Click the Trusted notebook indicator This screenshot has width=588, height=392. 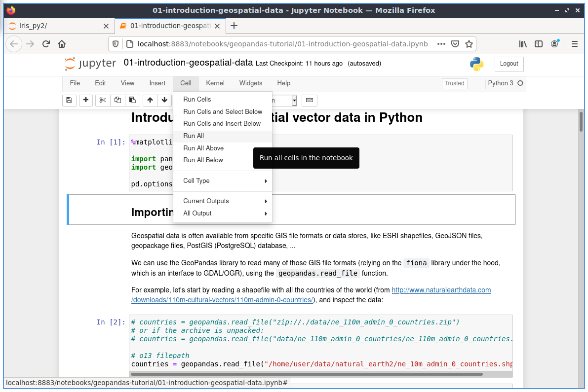coord(455,83)
